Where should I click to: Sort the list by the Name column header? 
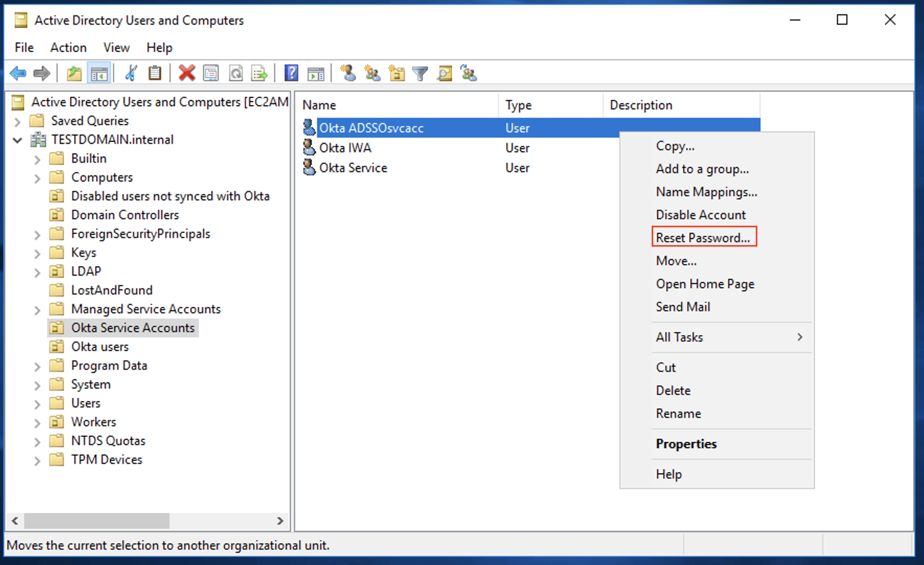coord(397,105)
